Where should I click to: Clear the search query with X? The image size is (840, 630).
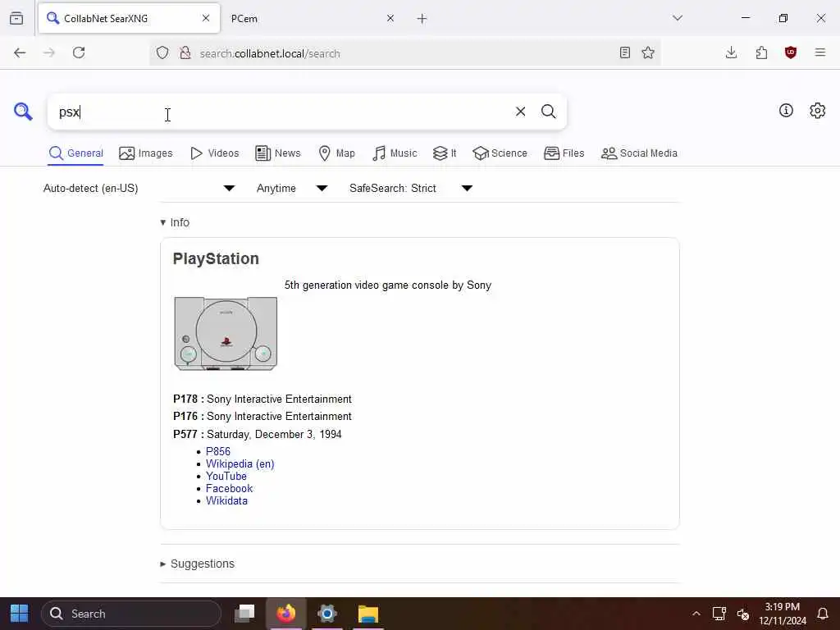520,112
